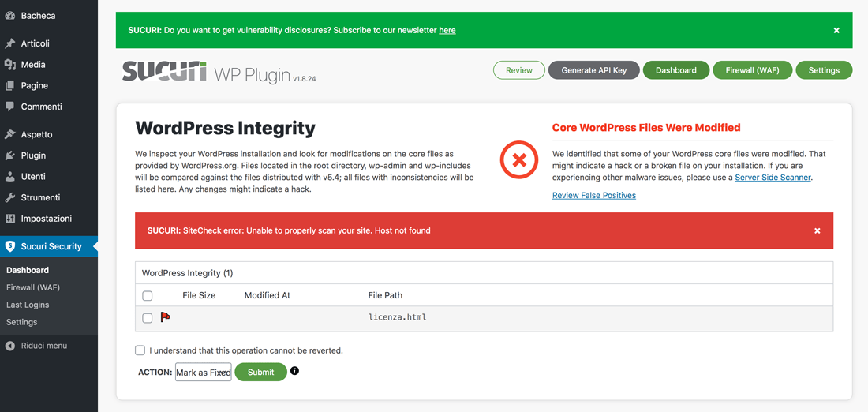Click the Submit button

(x=260, y=372)
